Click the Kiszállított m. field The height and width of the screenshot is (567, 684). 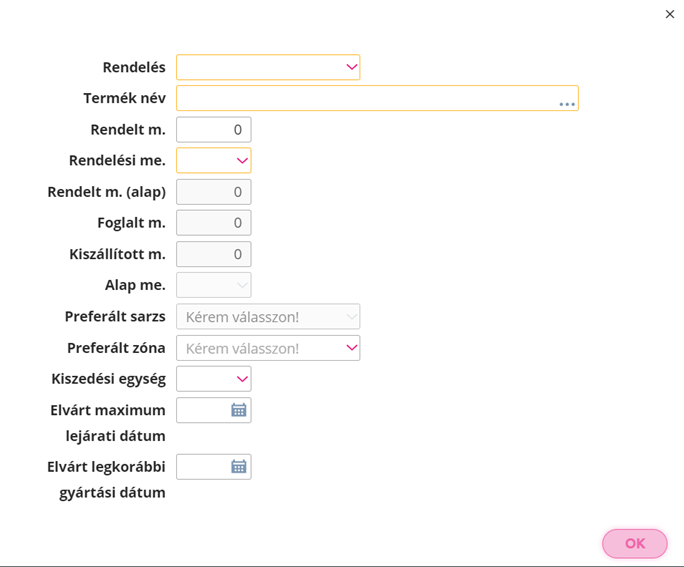[214, 254]
